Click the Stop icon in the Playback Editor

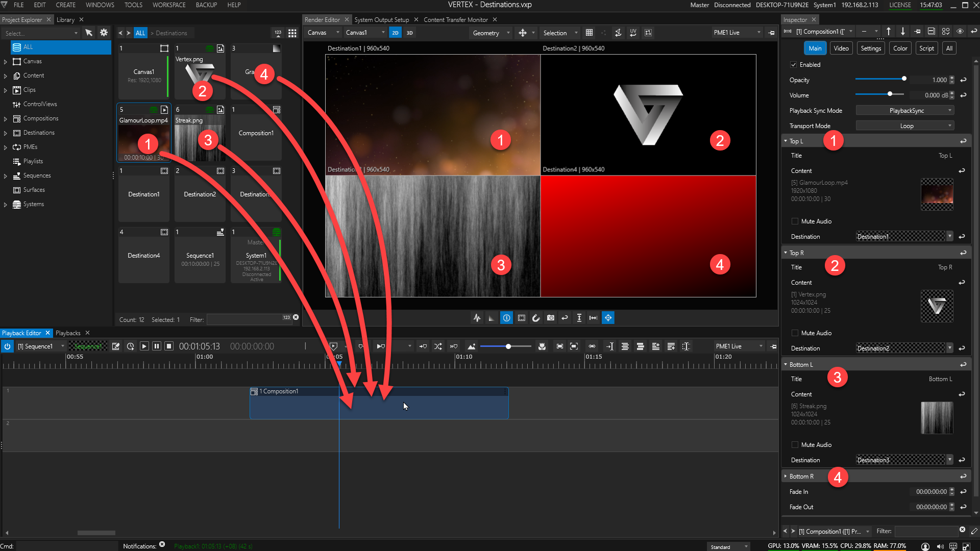tap(169, 346)
